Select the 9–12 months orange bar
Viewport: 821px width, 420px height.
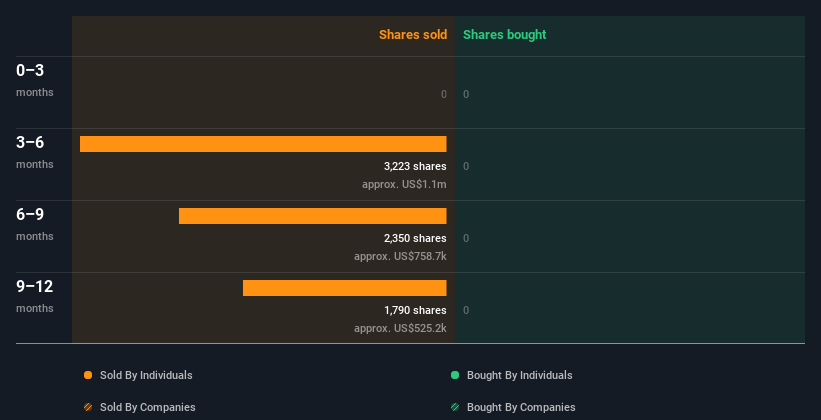point(345,288)
